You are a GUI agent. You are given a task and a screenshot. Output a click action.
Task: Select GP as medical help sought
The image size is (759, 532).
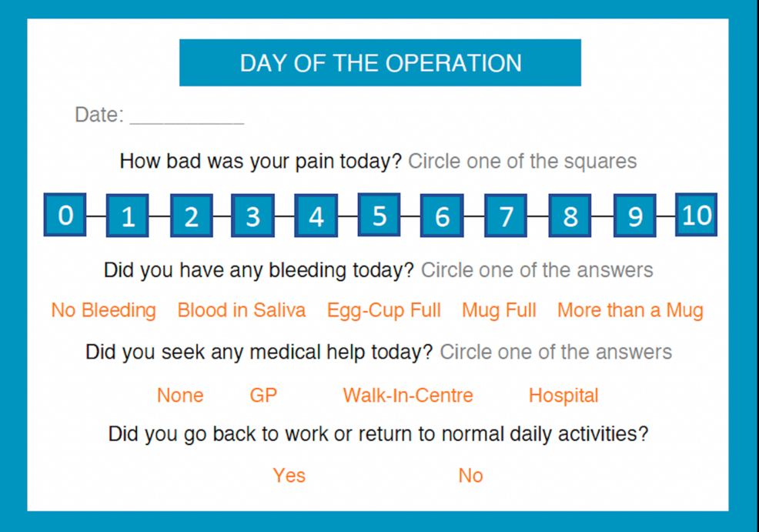tap(263, 396)
